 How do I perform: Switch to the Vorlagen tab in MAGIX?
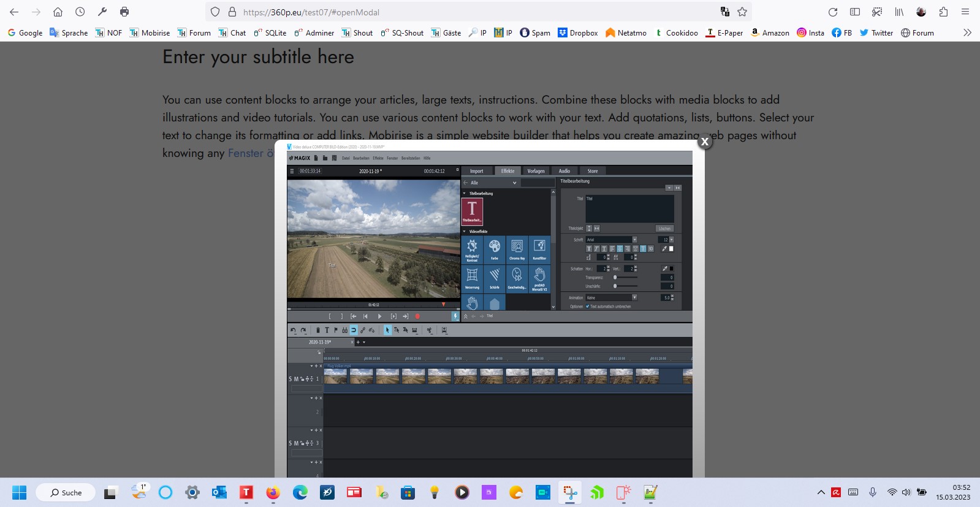tap(536, 171)
